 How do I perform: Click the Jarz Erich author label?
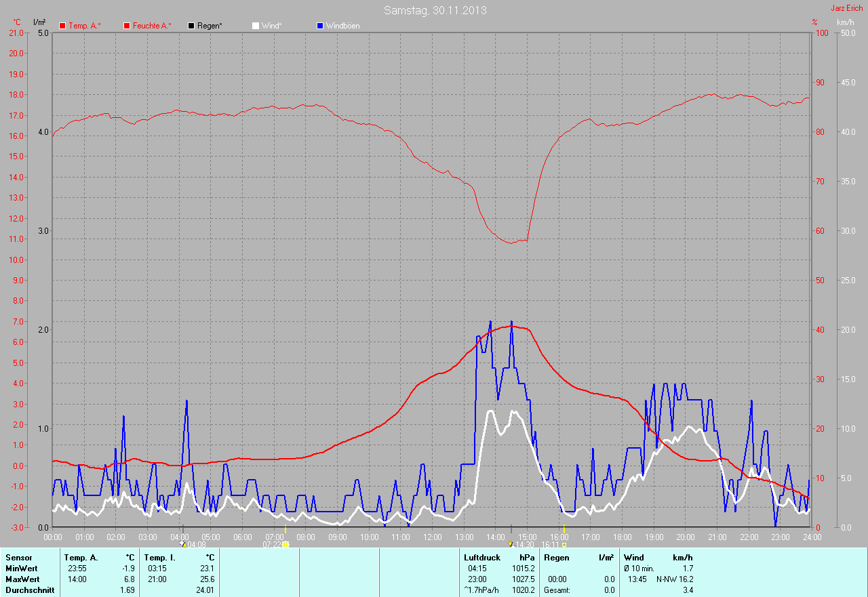[847, 8]
